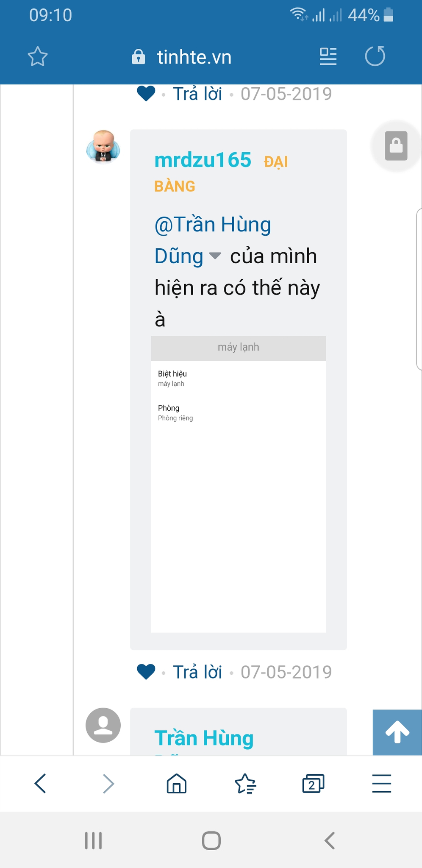Like the top comment with heart

point(146,94)
